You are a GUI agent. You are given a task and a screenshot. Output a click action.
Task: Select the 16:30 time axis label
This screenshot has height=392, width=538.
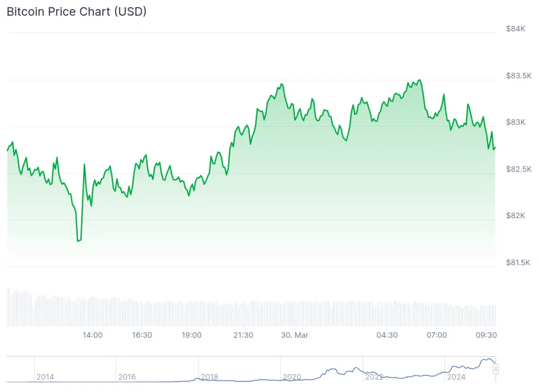(x=142, y=335)
